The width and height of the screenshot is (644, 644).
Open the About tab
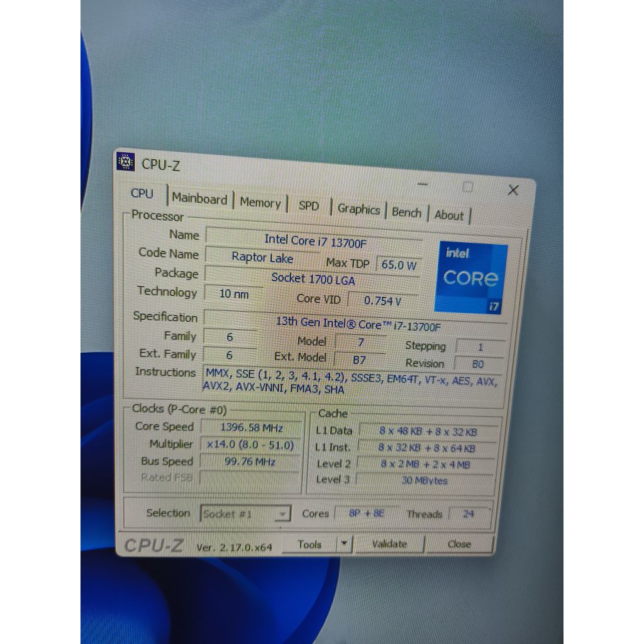(449, 214)
